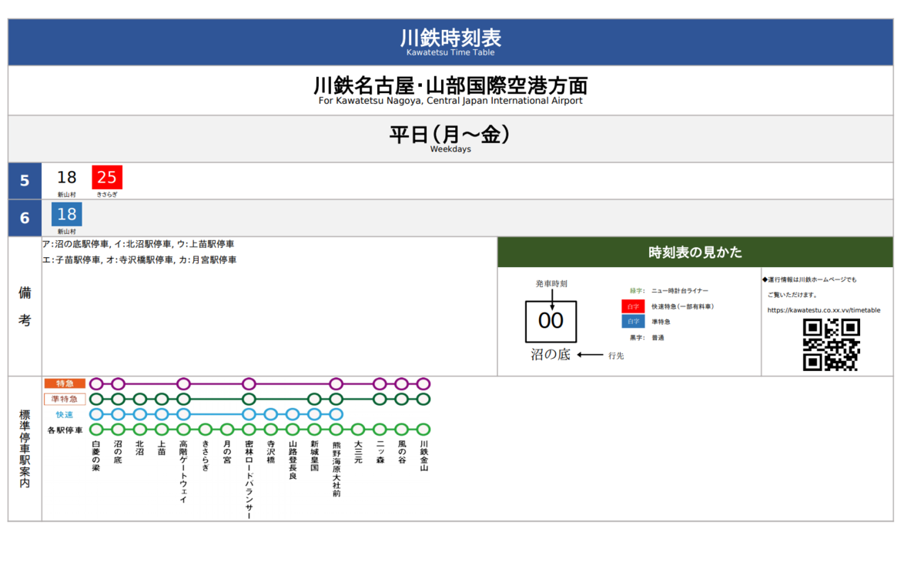This screenshot has width=924, height=562.
Task: Click the orange 特急 train type label
Action: tap(65, 383)
